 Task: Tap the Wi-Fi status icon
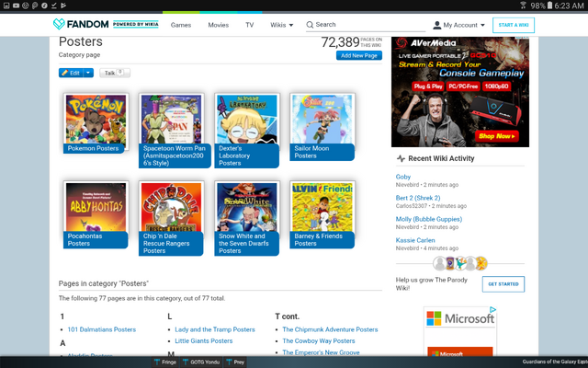point(523,6)
